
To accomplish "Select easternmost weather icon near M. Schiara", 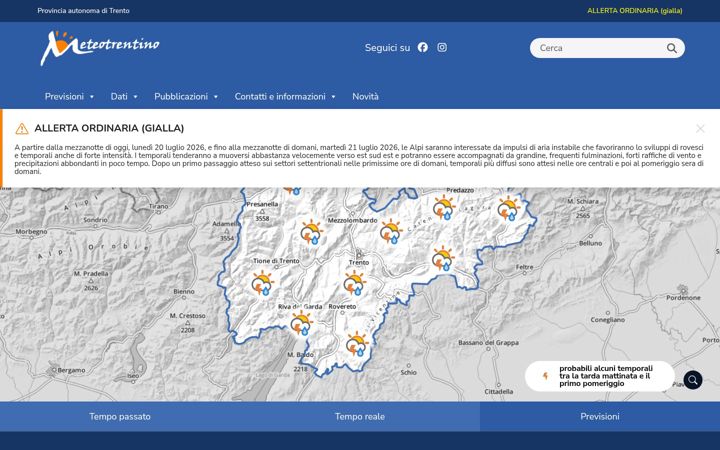I will pos(509,208).
